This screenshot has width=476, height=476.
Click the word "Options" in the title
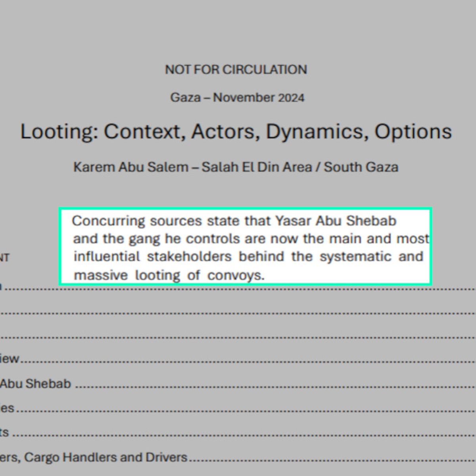pos(413,132)
